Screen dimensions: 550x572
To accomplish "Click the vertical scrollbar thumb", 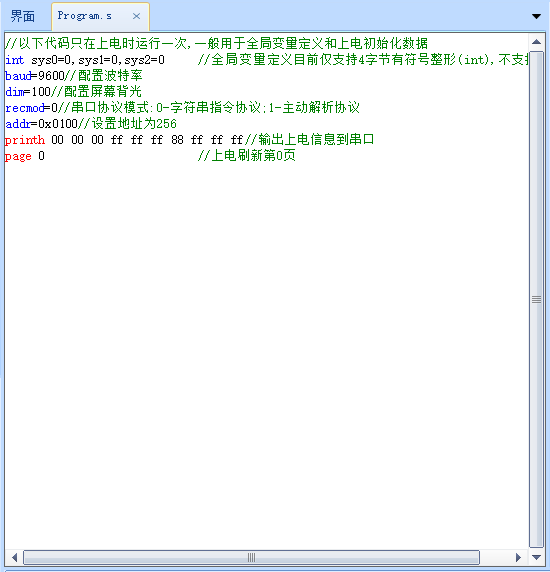I will pos(536,299).
